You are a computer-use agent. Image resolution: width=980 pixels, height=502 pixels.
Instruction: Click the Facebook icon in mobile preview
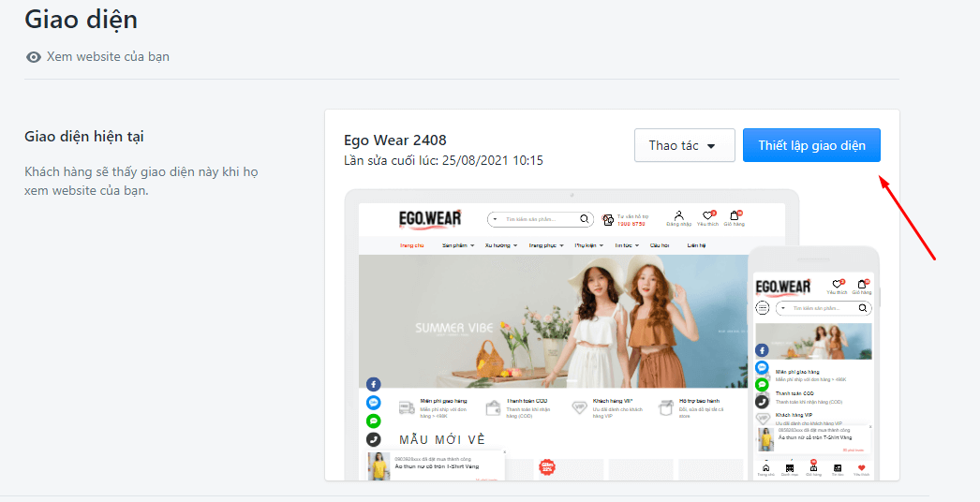pyautogui.click(x=762, y=350)
